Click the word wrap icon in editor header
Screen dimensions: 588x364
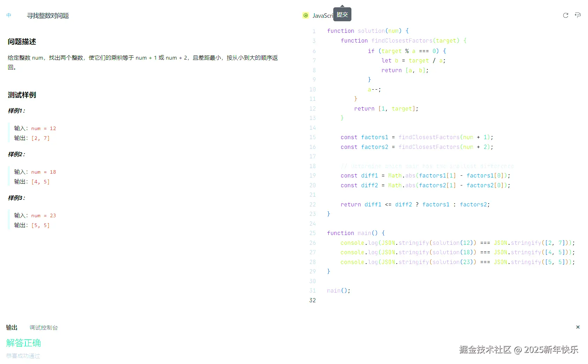[x=578, y=15]
